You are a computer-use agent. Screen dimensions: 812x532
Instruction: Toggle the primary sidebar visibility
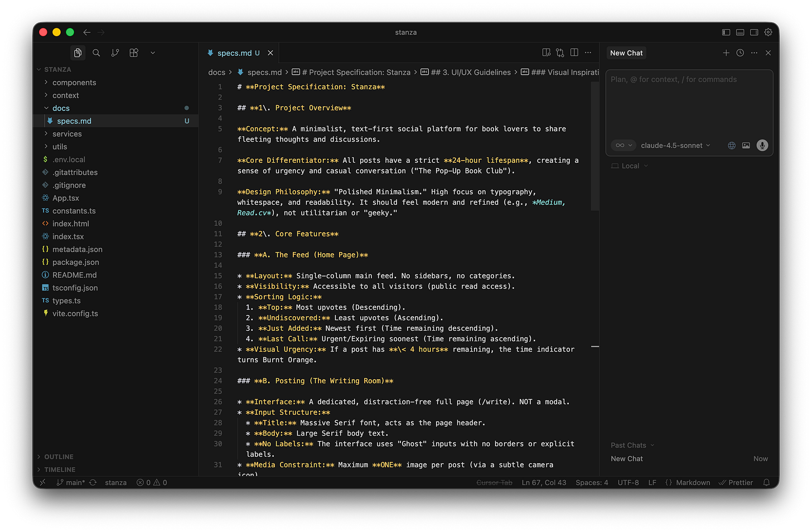tap(726, 32)
